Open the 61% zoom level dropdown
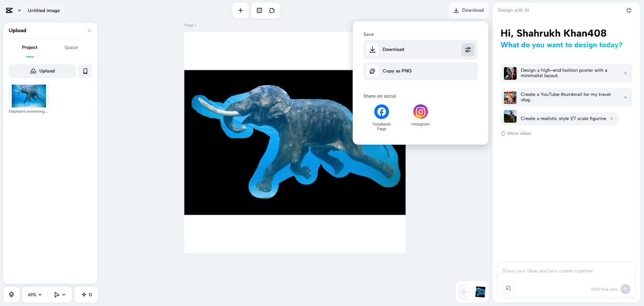This screenshot has width=644, height=306. 35,295
